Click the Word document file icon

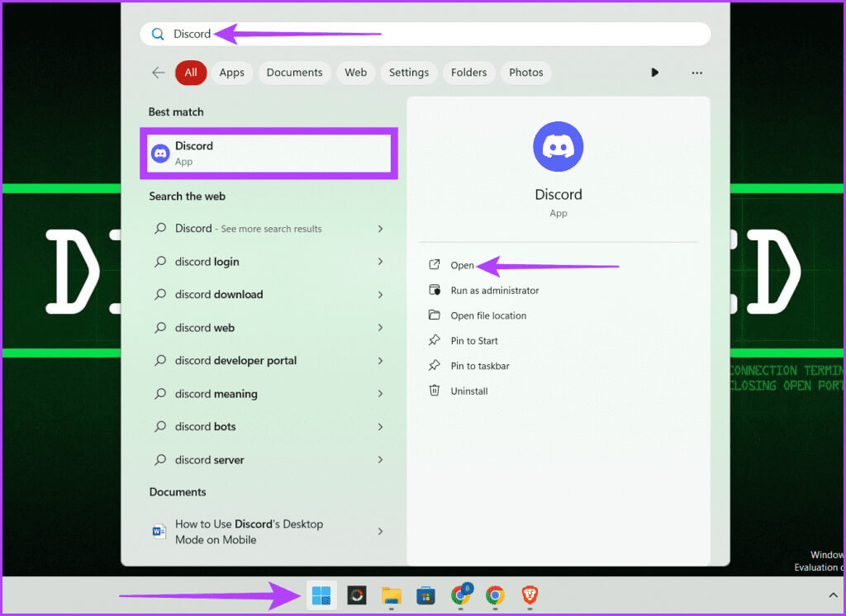tap(159, 532)
